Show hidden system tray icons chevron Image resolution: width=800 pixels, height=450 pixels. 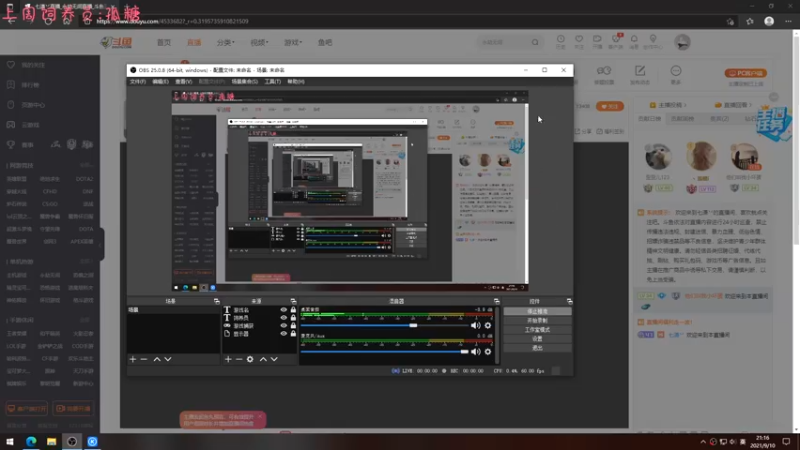703,441
